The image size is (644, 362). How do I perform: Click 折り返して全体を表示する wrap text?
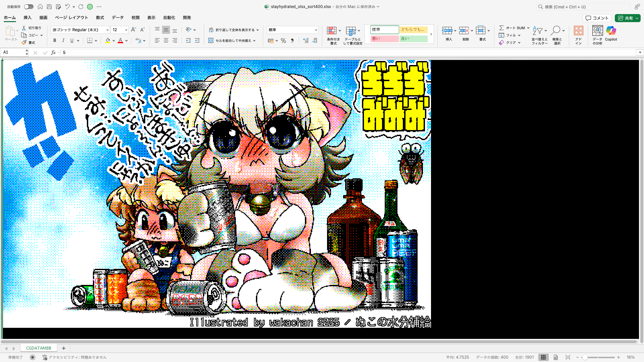(234, 30)
